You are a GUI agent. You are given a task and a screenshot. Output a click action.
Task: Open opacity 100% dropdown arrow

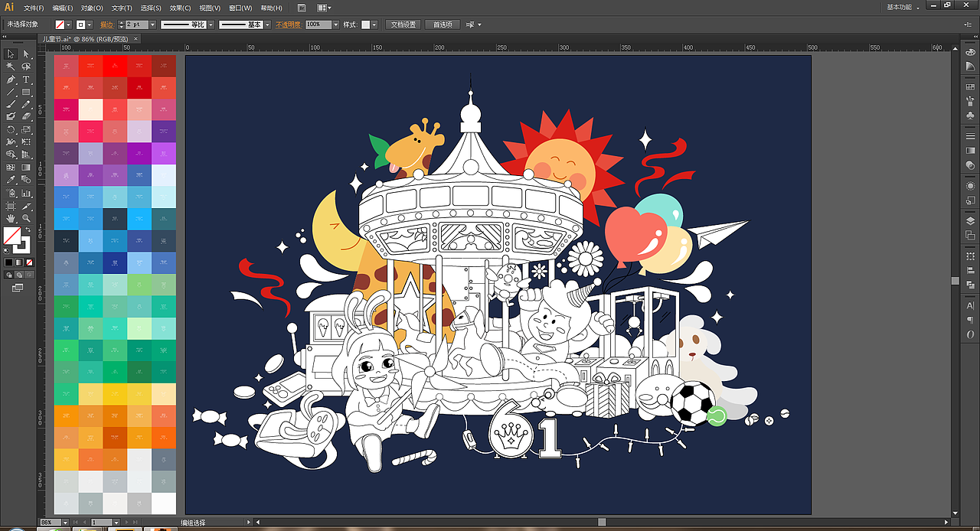coord(335,24)
